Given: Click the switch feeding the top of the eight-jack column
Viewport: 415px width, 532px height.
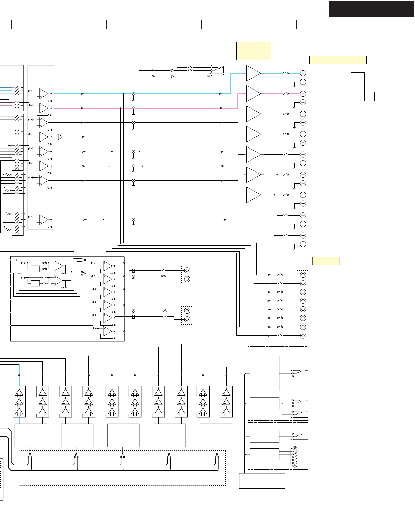Looking at the screenshot, I should [x=280, y=274].
